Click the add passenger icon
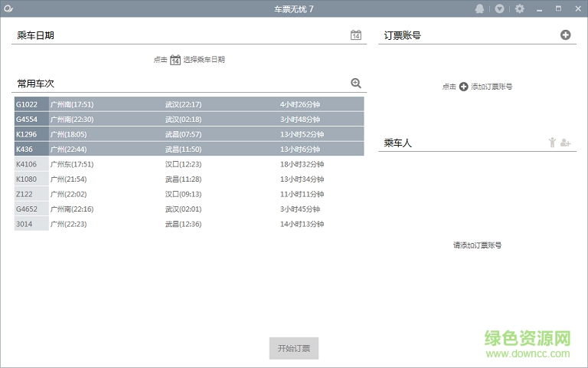Image resolution: width=588 pixels, height=368 pixels. click(566, 143)
